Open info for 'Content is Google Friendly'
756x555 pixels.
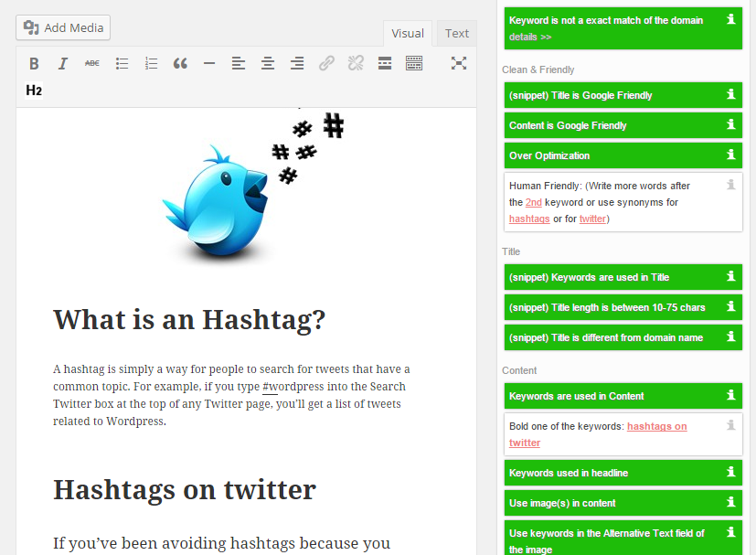731,124
